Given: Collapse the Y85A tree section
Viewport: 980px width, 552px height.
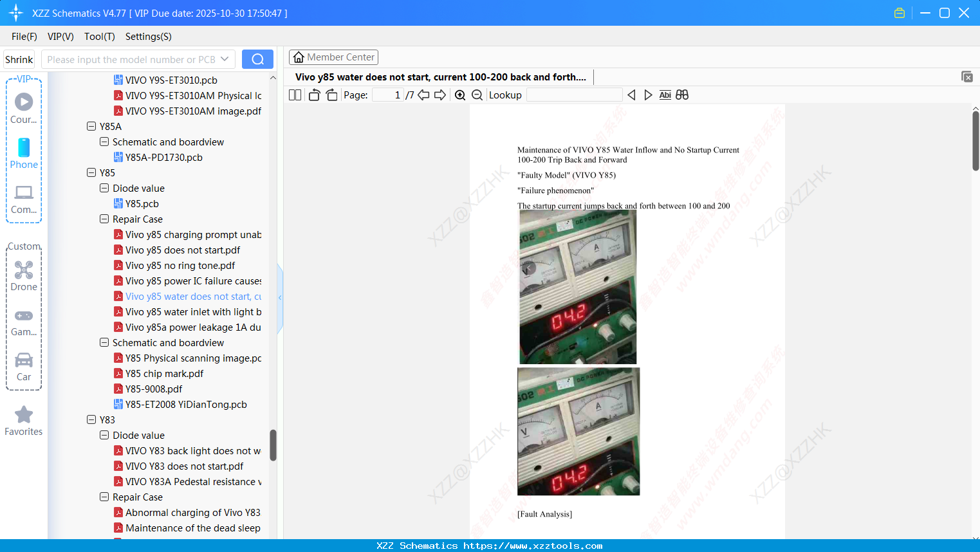Looking at the screenshot, I should (91, 126).
